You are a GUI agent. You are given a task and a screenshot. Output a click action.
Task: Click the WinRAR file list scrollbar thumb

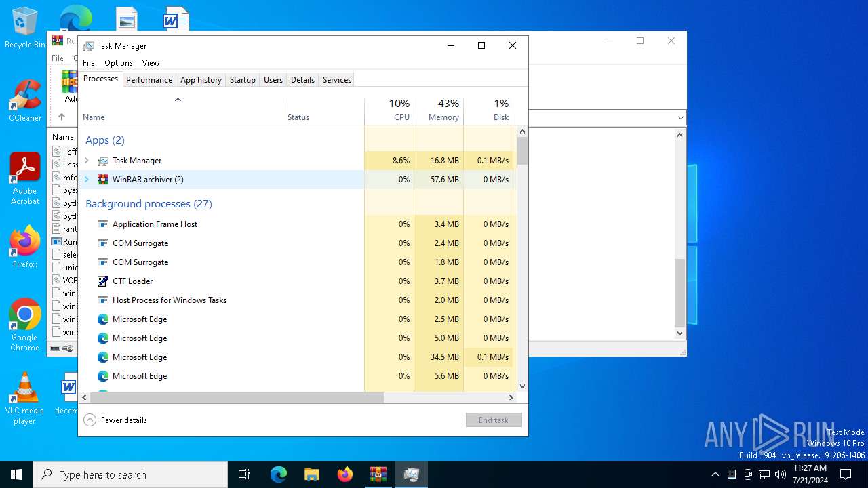[x=680, y=293]
